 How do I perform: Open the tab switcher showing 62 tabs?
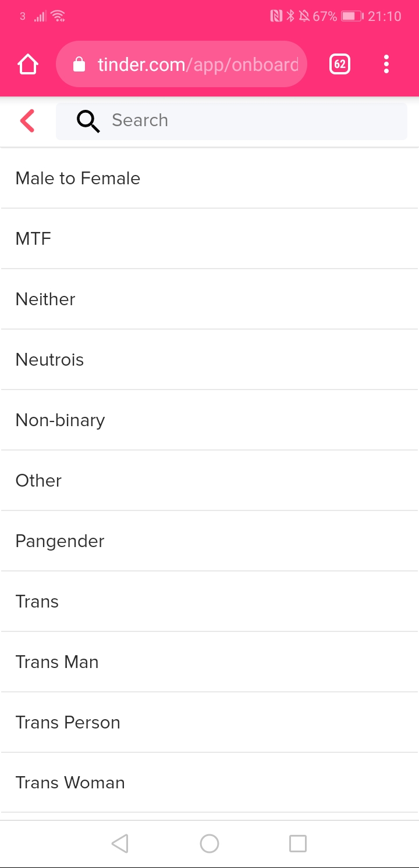[340, 64]
